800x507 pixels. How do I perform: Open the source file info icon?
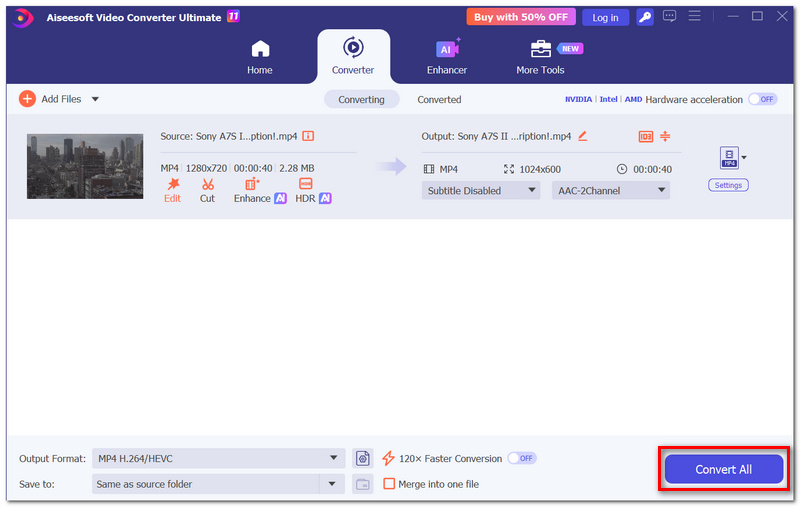click(308, 136)
